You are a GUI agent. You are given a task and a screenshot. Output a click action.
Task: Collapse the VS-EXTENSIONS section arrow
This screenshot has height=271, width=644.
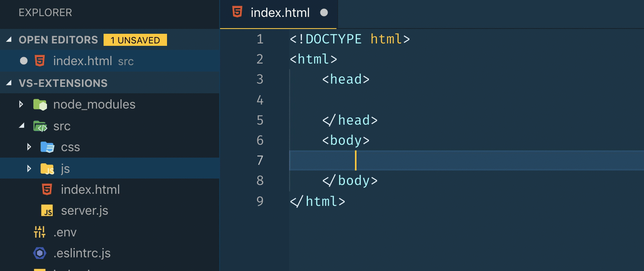coord(9,83)
